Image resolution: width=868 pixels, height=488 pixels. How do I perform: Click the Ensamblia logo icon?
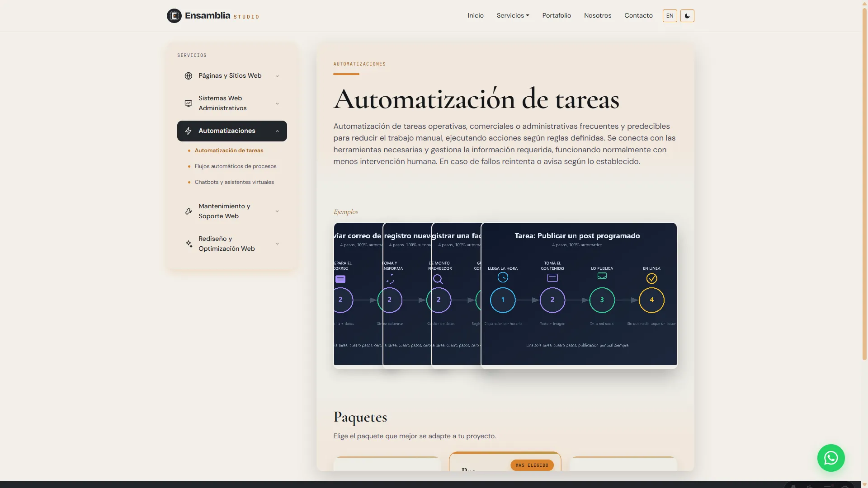coord(174,16)
